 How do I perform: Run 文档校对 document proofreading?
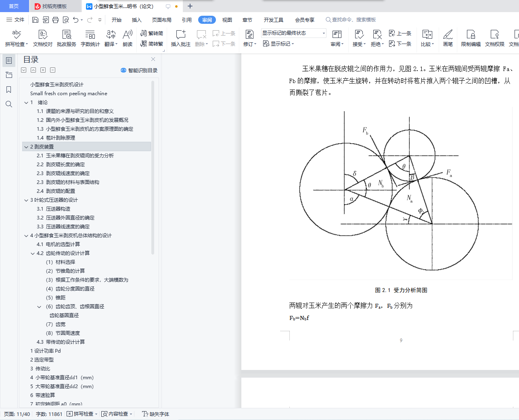(x=43, y=38)
